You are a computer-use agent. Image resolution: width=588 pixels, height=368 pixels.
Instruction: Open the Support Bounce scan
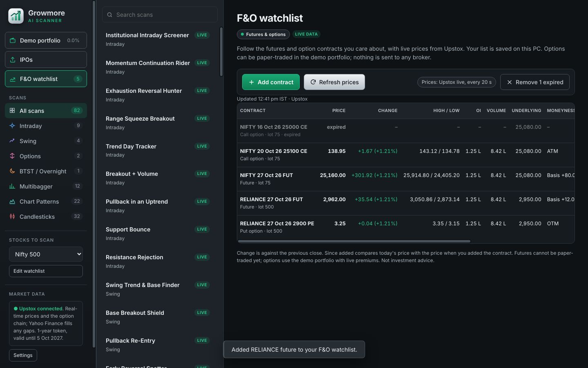[158, 233]
